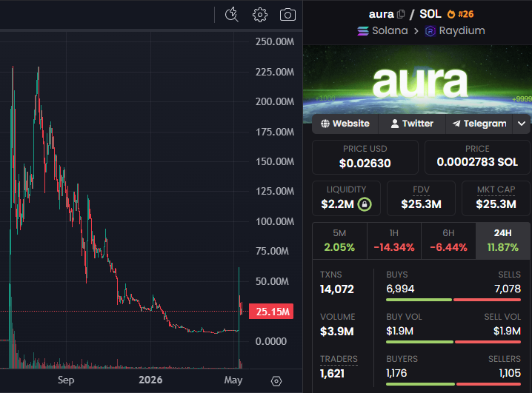
Task: Click the 0.0002783 SOL price box
Action: 477,157
